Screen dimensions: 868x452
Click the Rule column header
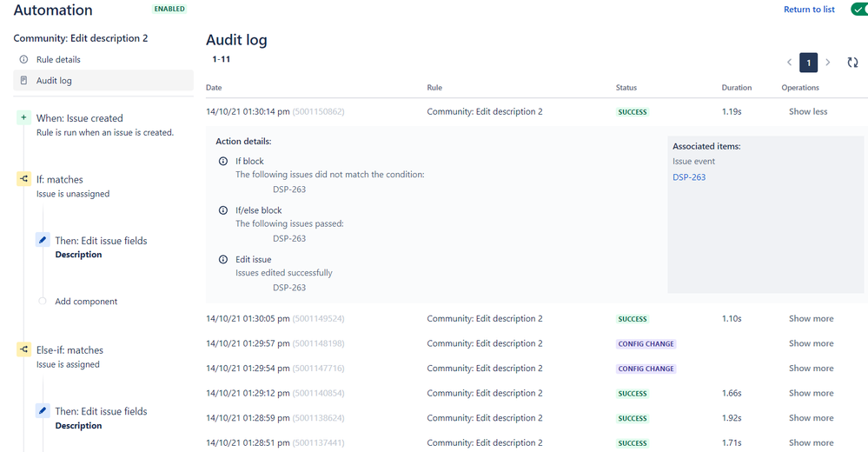[434, 88]
